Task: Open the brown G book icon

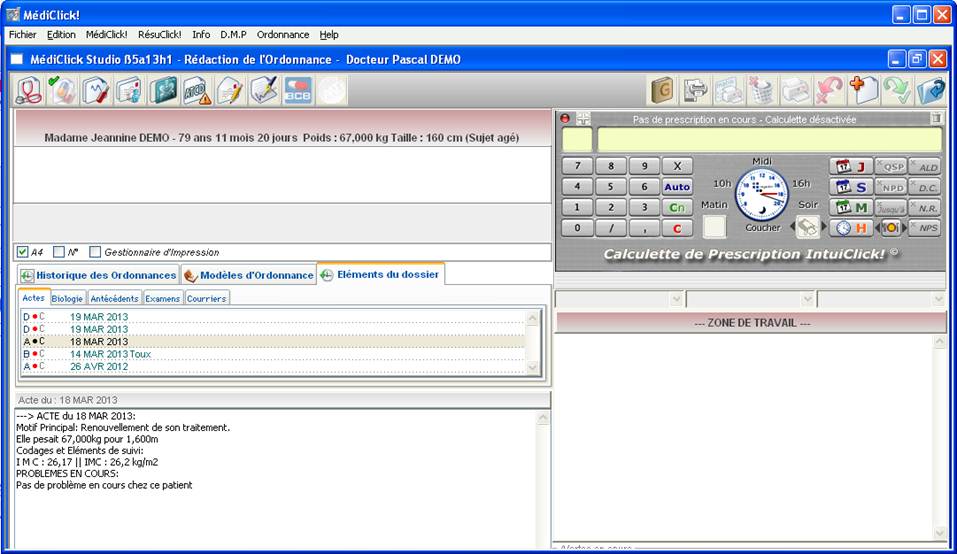Action: (662, 91)
